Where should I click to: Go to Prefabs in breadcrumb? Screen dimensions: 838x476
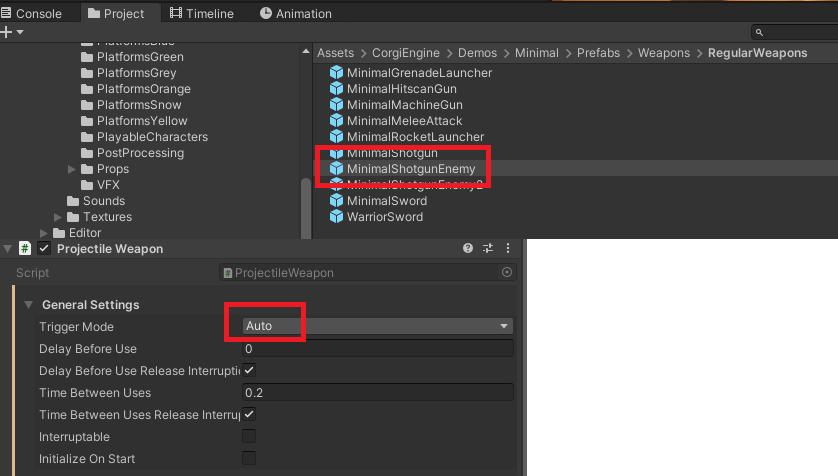tap(598, 53)
